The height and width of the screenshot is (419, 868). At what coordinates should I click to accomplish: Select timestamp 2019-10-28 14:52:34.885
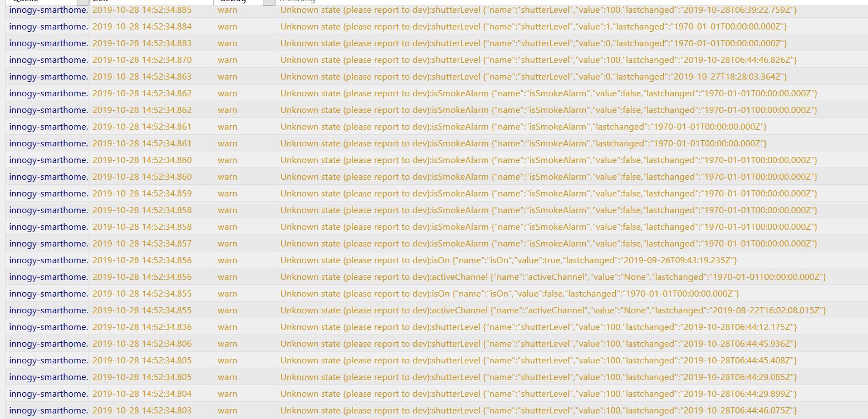(x=142, y=10)
